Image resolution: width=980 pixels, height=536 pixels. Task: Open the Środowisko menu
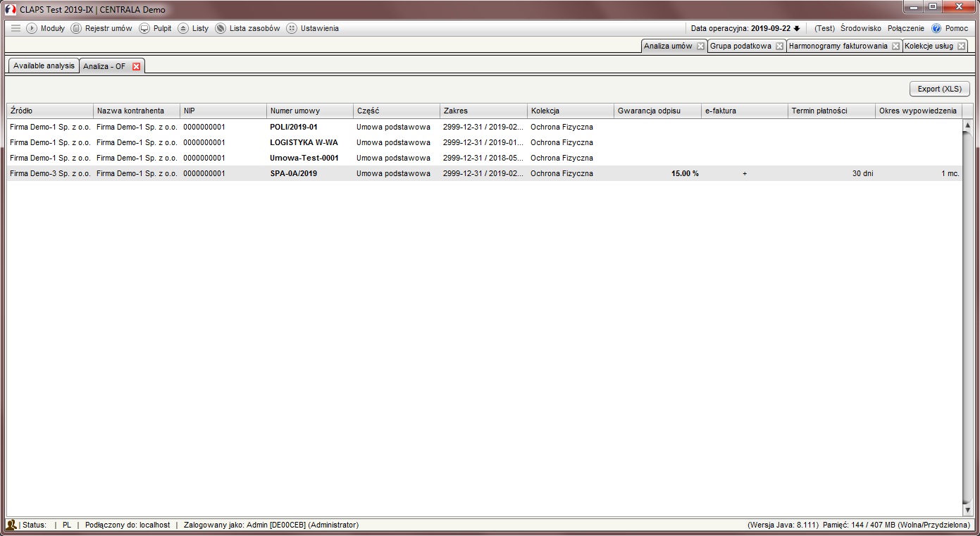coord(860,28)
